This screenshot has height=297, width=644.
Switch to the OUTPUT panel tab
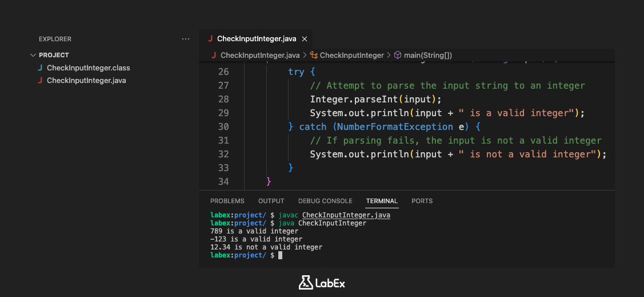[271, 201]
